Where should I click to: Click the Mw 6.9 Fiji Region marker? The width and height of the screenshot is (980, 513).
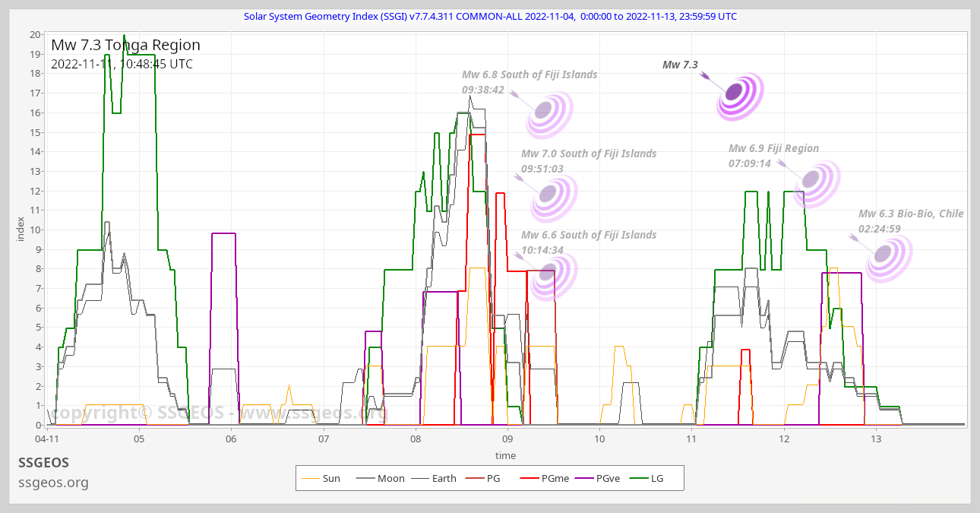(x=815, y=183)
